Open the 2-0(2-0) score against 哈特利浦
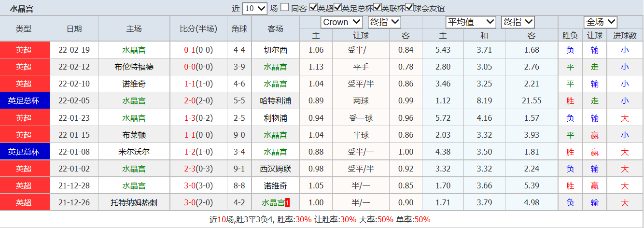This screenshot has width=644, height=228. coord(198,101)
